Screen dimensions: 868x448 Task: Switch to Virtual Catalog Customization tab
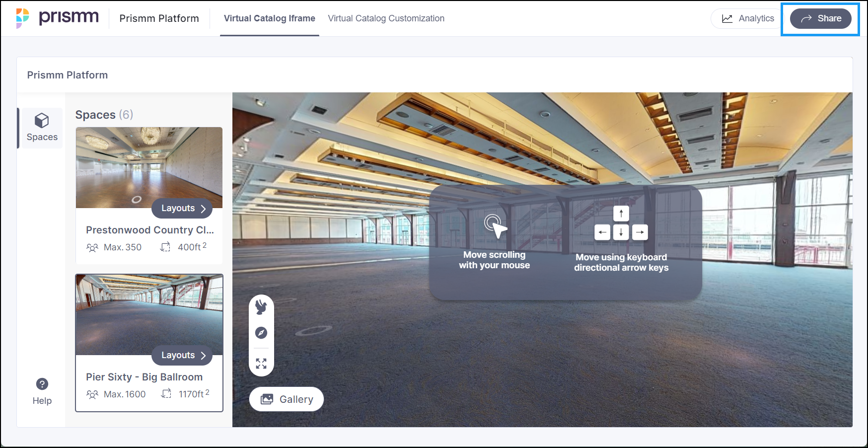click(386, 18)
